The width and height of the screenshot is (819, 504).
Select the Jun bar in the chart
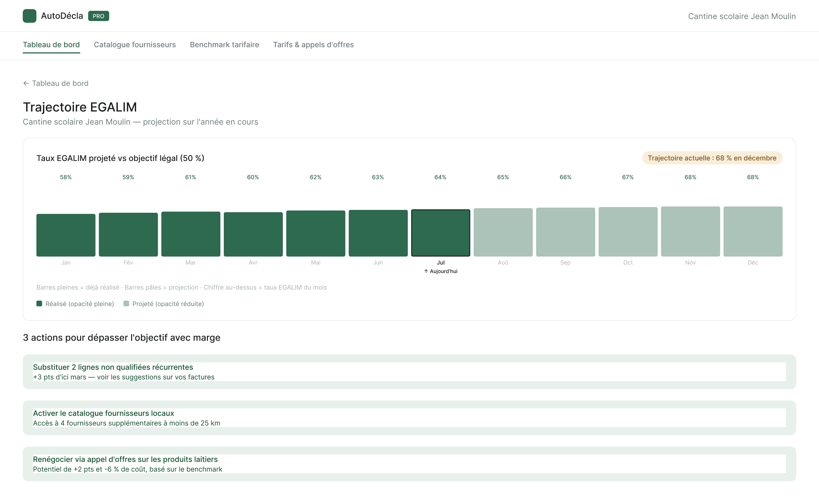click(378, 233)
